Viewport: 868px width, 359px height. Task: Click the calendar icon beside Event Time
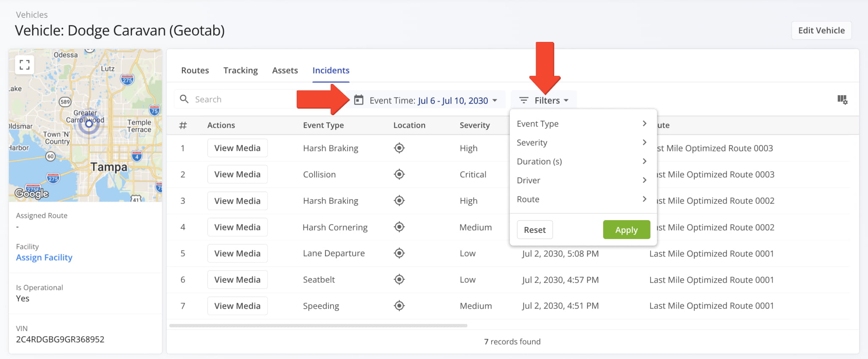click(359, 100)
